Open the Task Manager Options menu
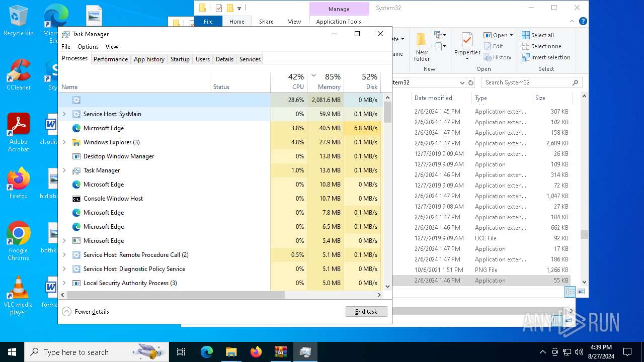This screenshot has width=644, height=362. click(x=88, y=46)
